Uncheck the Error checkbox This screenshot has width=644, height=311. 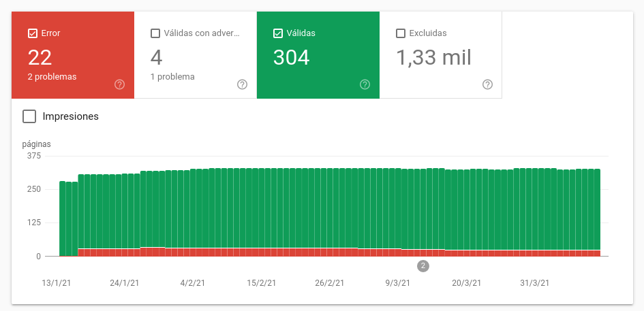coord(33,33)
